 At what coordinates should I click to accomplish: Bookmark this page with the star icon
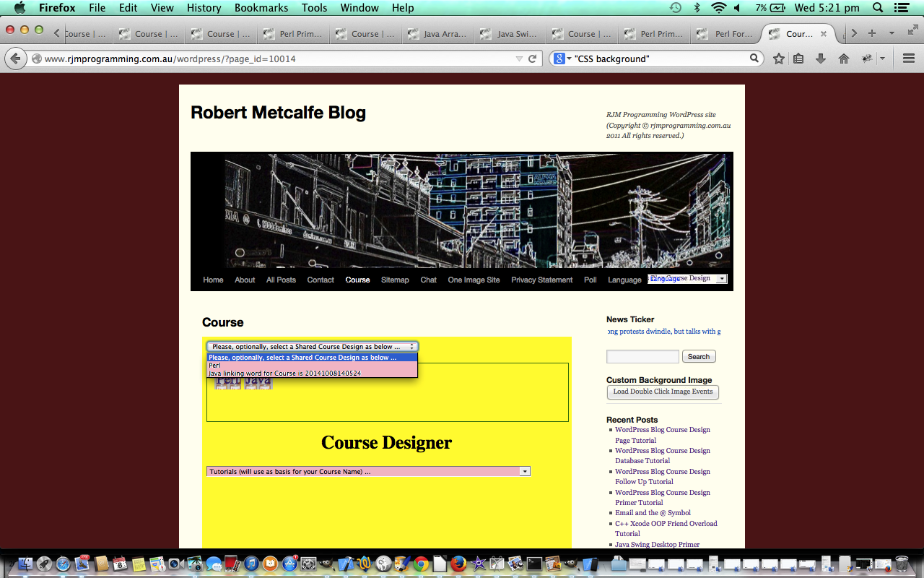778,59
